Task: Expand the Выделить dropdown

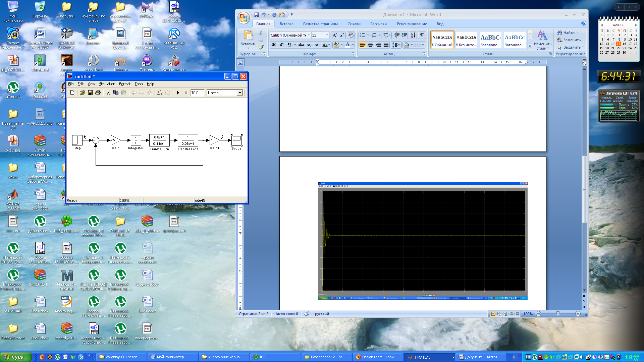Action: pyautogui.click(x=571, y=47)
